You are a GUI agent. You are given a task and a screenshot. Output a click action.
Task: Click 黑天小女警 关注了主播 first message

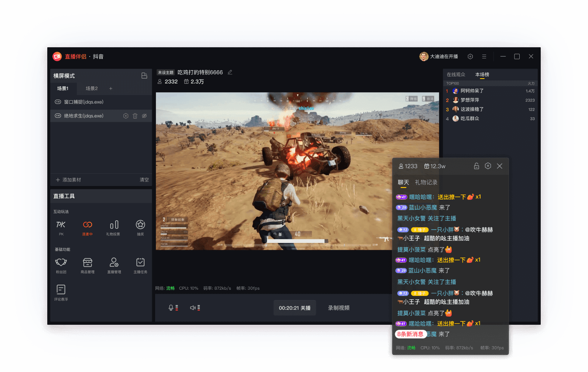427,218
